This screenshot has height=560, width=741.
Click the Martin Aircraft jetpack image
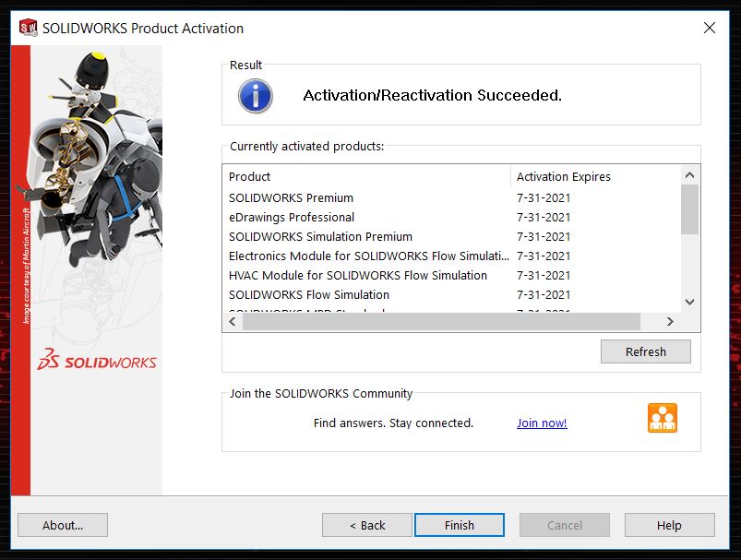94,161
